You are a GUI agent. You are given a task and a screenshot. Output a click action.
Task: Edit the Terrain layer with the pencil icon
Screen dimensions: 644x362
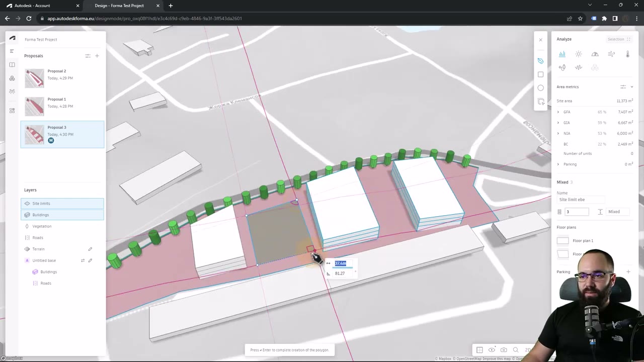pos(90,249)
